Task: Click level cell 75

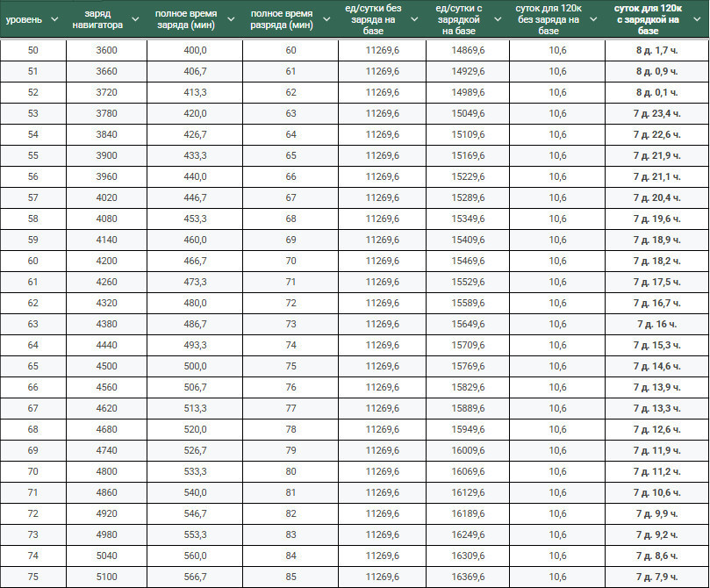Action: pos(33,577)
